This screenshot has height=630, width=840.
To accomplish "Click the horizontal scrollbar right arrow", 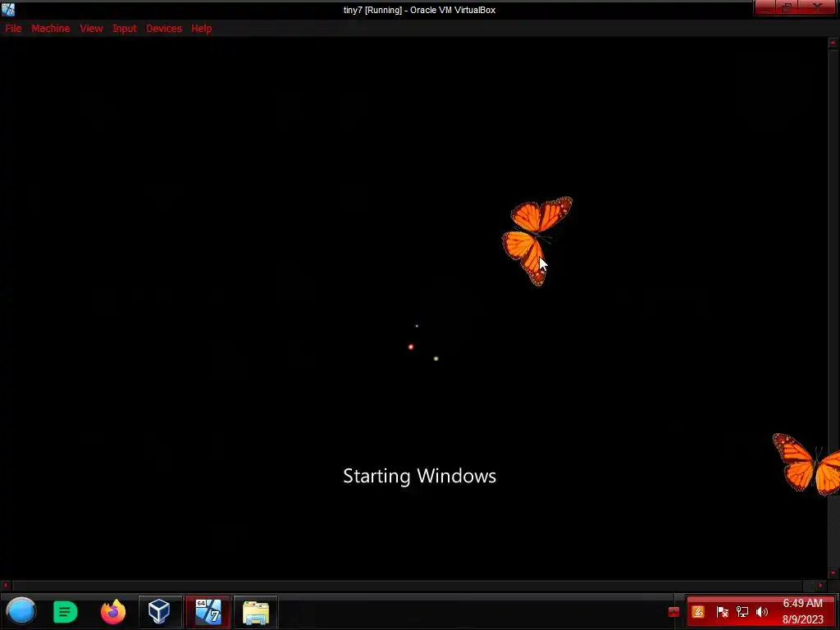I will tap(820, 586).
